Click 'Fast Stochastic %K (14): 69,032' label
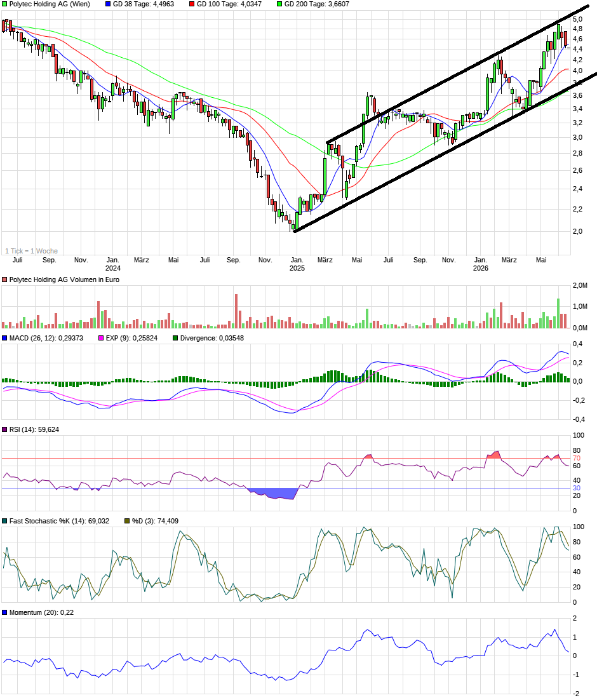Image resolution: width=597 pixels, height=700 pixels. pyautogui.click(x=60, y=521)
